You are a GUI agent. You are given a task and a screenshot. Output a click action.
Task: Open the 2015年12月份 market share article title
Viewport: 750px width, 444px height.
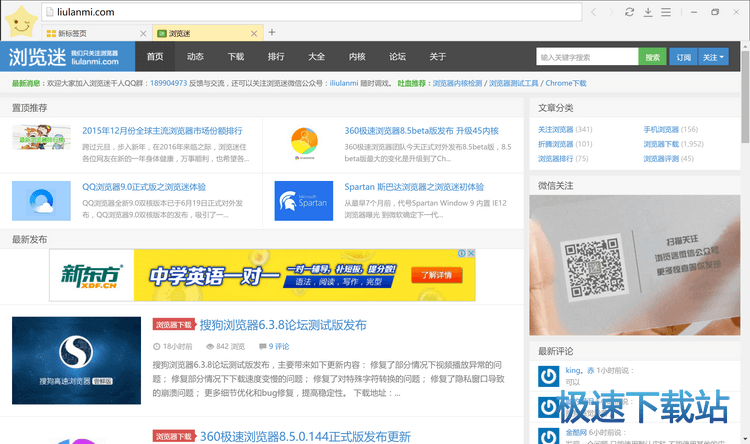click(162, 131)
